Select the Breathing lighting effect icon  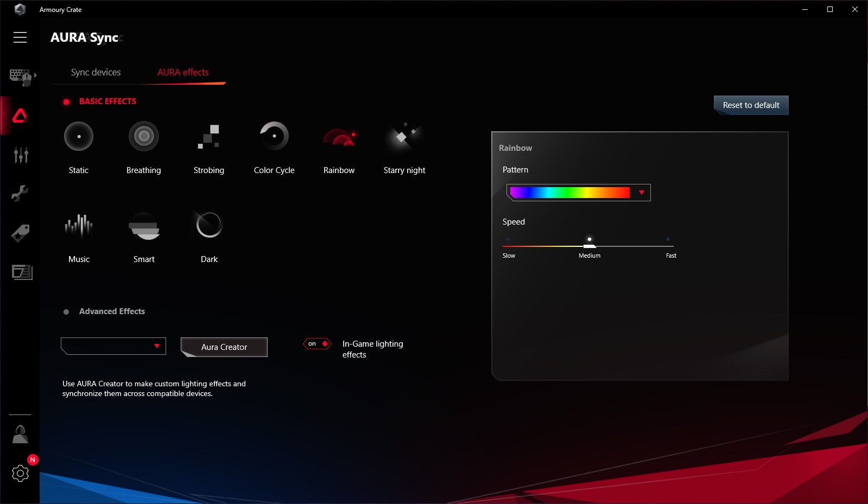(x=144, y=136)
